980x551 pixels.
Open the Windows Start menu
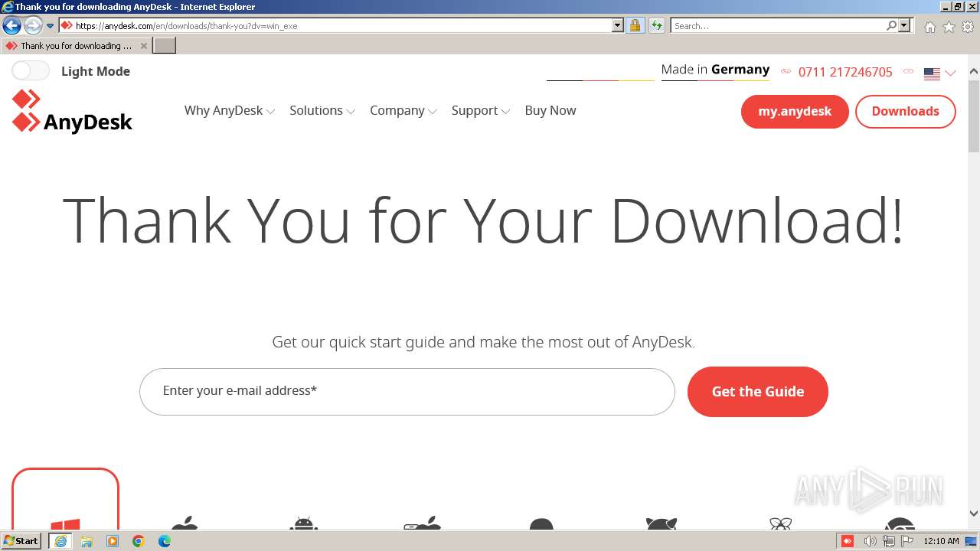(x=21, y=541)
